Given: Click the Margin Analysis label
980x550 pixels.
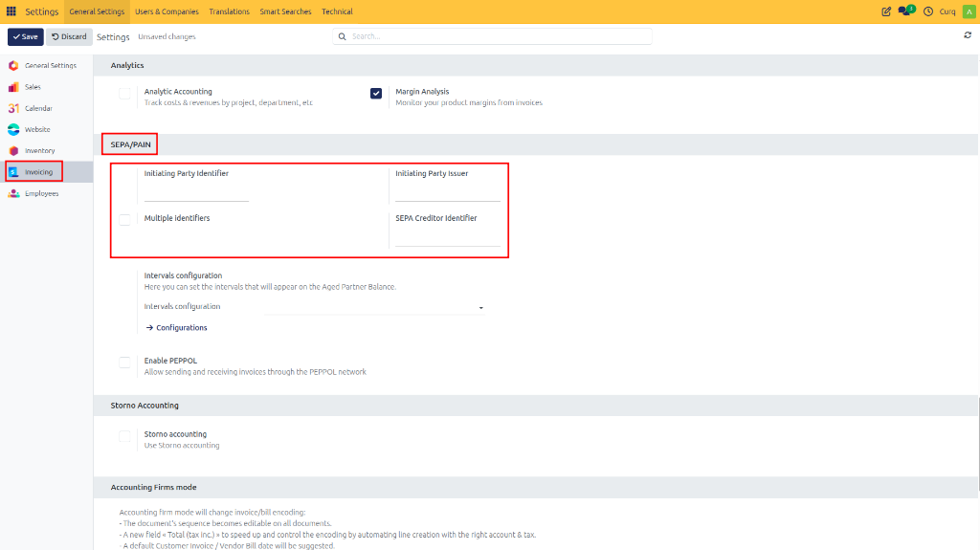Looking at the screenshot, I should 422,91.
